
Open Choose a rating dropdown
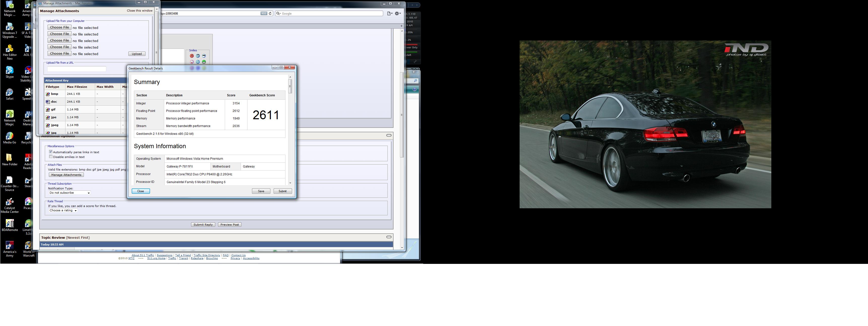pos(63,211)
